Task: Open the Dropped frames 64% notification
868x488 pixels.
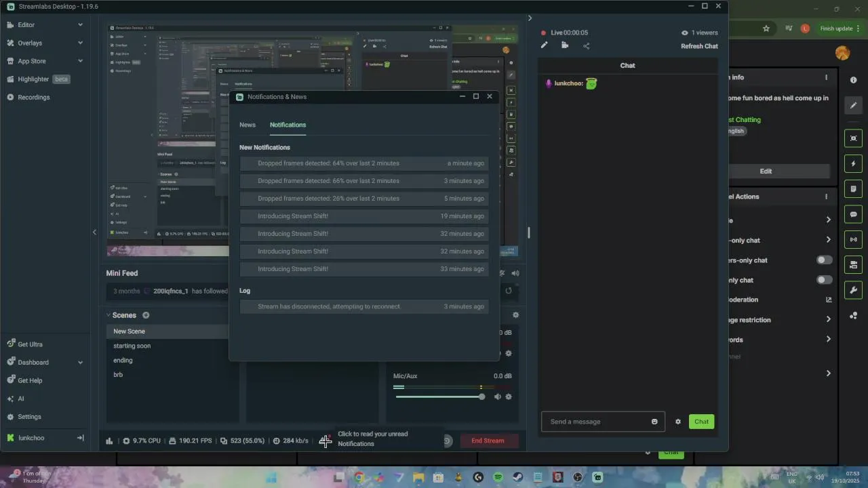Action: (363, 163)
